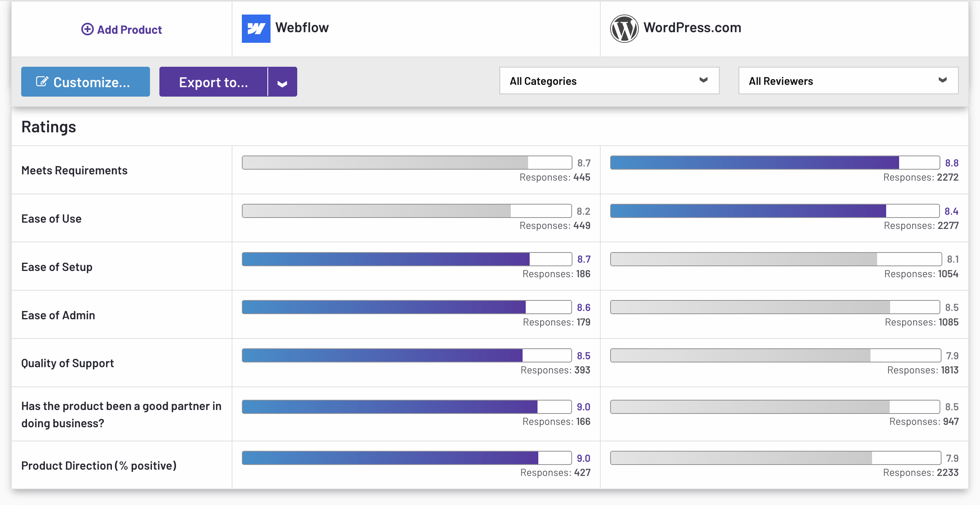Click the plus icon beside Add Product
Screen dimensions: 980x505
(87, 29)
